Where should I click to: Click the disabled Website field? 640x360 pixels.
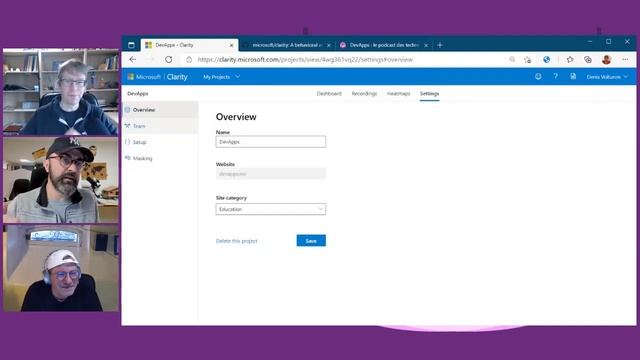point(271,174)
